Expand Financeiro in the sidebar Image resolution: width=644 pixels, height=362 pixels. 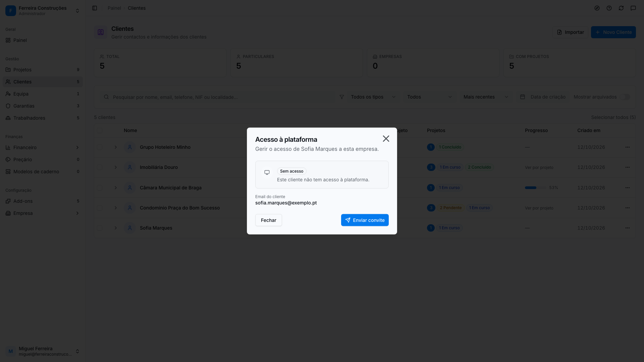coord(43,147)
